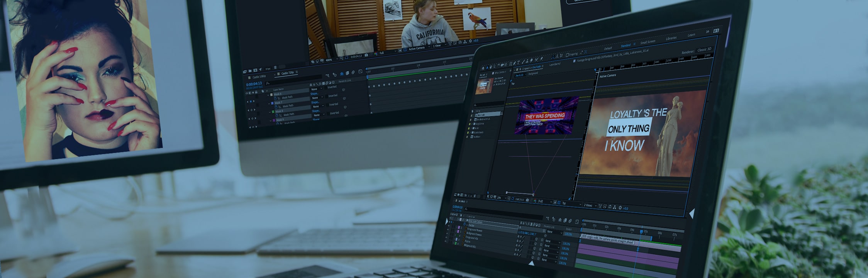Toggle Mask 6 Mask Path stopwatch
The height and width of the screenshot is (278, 868).
(275, 98)
